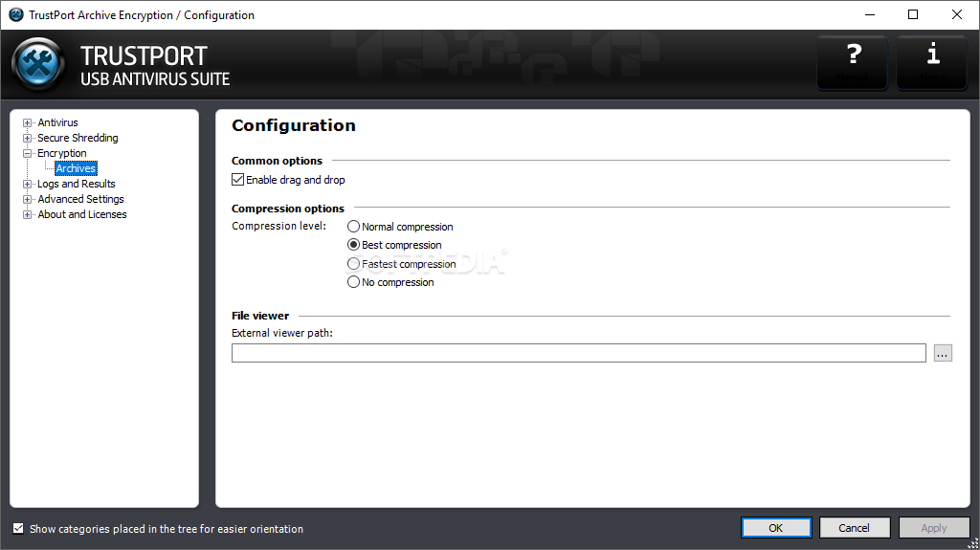Click the File viewer section label

260,316
